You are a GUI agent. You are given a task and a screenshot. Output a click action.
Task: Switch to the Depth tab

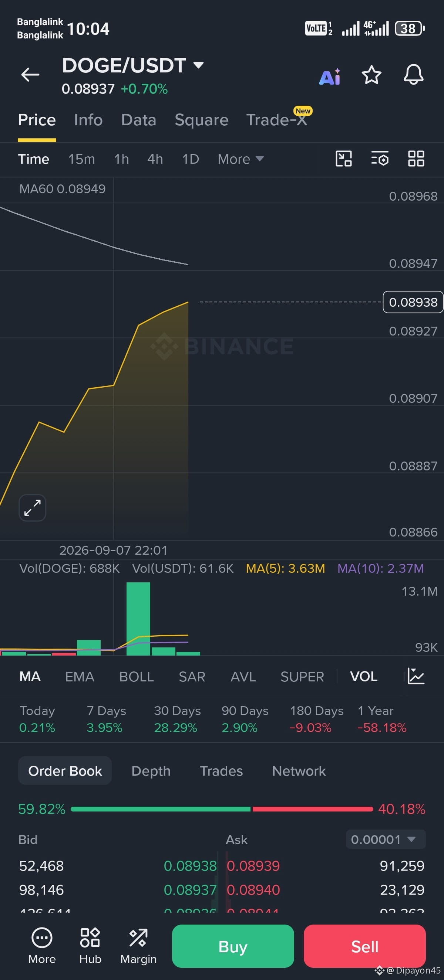click(151, 771)
